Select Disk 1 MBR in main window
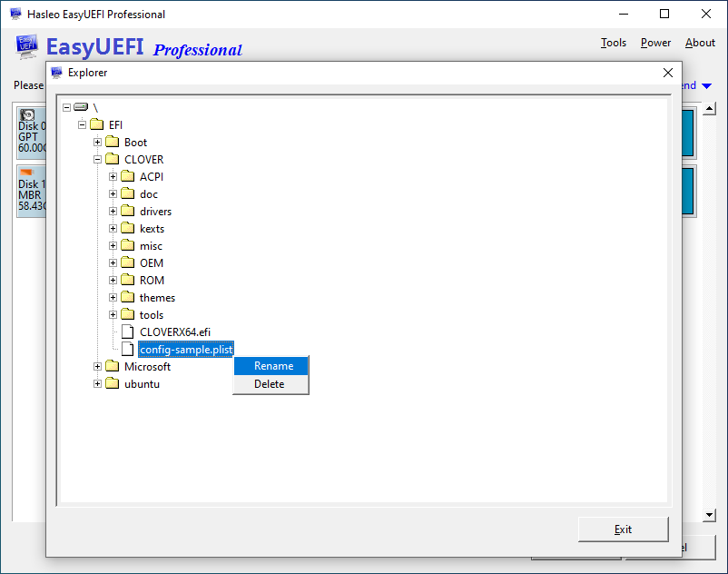 tap(32, 191)
